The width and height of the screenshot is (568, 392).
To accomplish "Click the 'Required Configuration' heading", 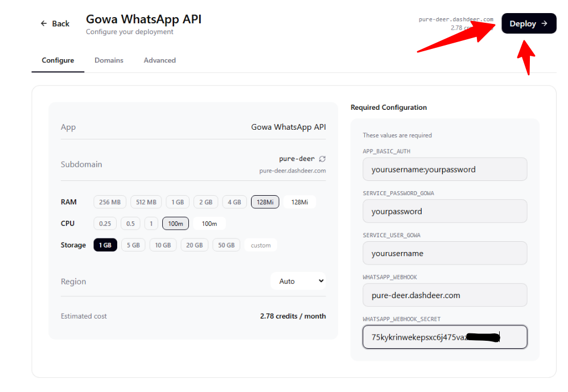I will pos(389,108).
